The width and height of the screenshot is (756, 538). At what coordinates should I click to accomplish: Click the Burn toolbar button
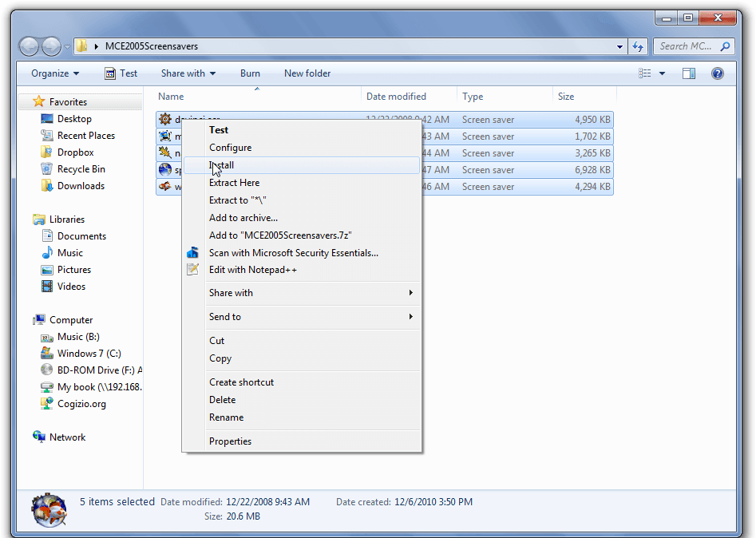point(250,73)
